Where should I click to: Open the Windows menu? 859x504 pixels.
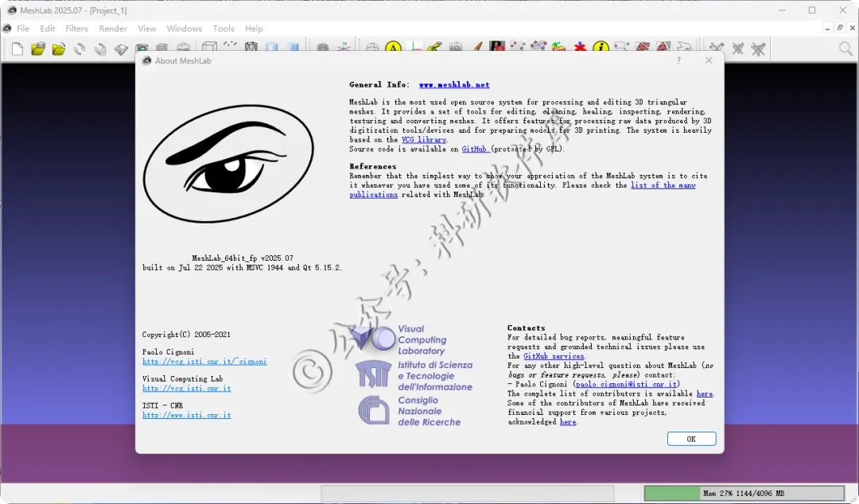[184, 29]
